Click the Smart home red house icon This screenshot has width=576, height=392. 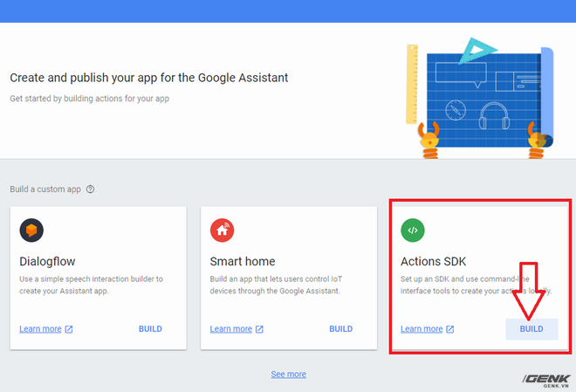(222, 230)
